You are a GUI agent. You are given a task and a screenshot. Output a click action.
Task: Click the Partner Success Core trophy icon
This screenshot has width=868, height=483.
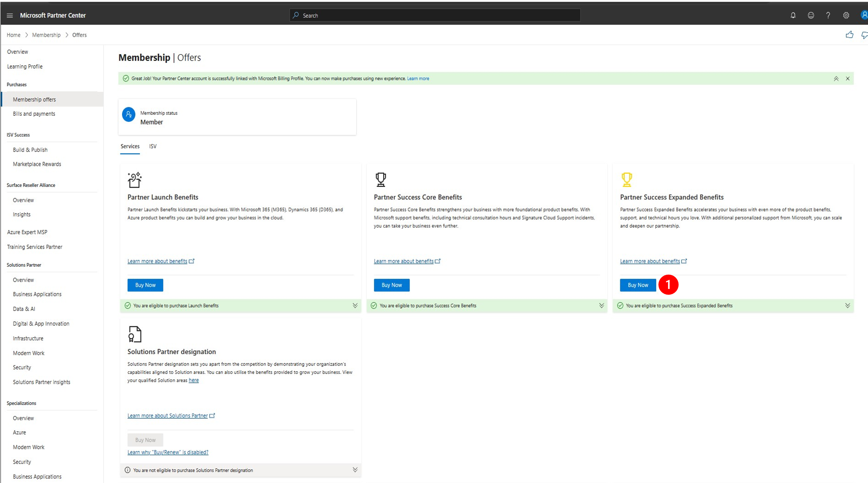click(381, 180)
